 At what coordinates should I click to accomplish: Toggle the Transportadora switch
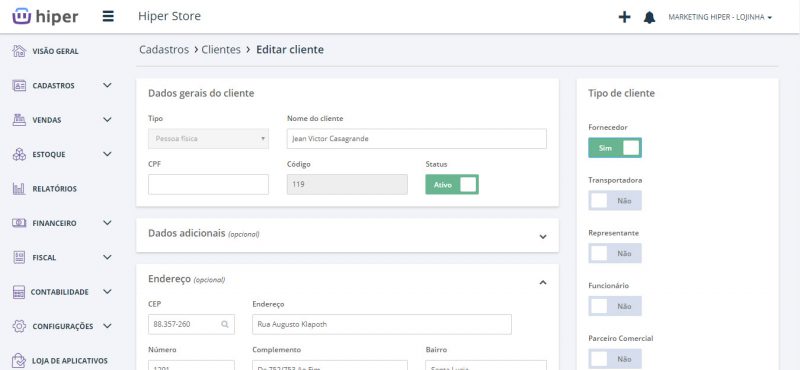(x=615, y=201)
